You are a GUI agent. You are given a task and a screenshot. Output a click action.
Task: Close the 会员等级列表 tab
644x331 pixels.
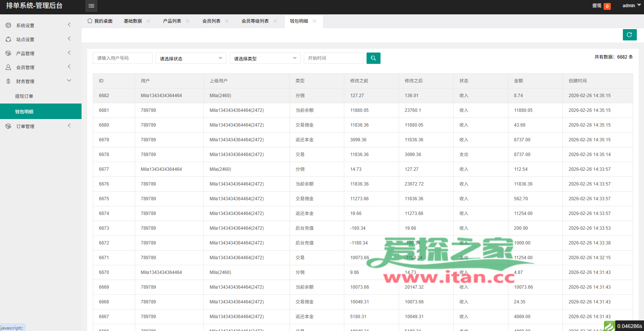click(275, 21)
